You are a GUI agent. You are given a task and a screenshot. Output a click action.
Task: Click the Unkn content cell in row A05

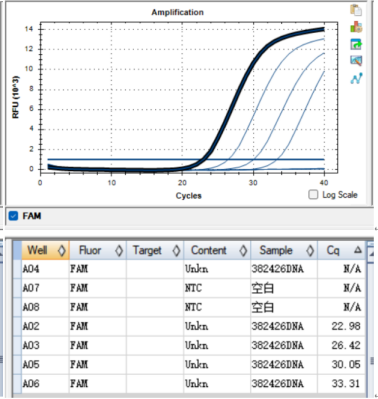(x=217, y=364)
